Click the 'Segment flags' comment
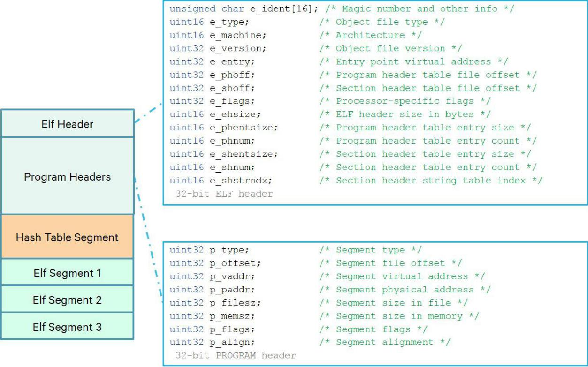The width and height of the screenshot is (588, 367). click(373, 329)
